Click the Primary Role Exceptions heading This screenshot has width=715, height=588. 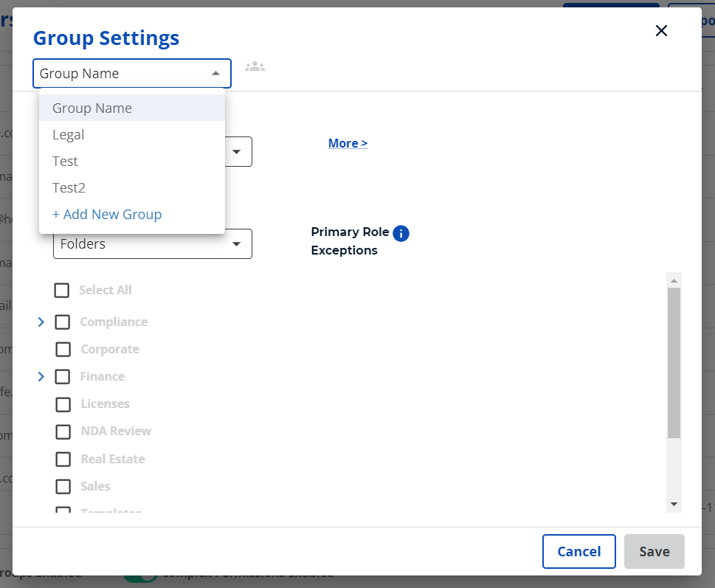(350, 241)
